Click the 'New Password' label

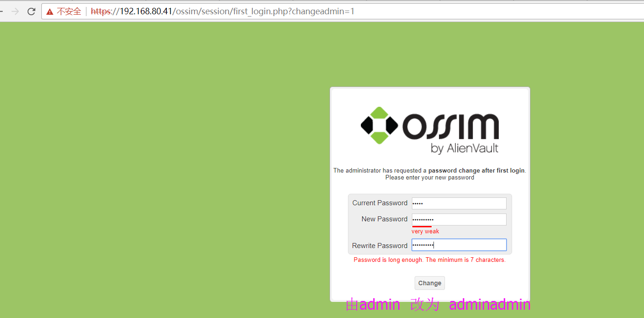click(x=384, y=219)
